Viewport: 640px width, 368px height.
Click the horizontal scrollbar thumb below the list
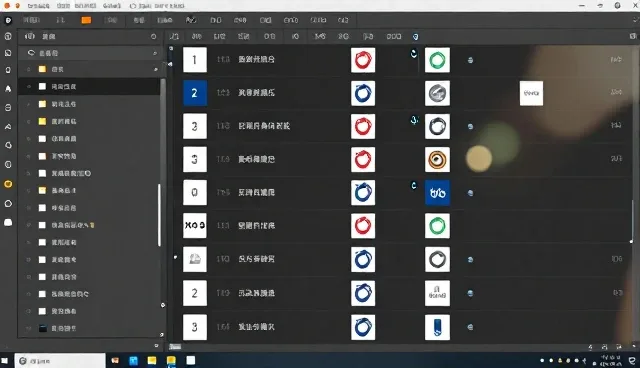tap(175, 347)
